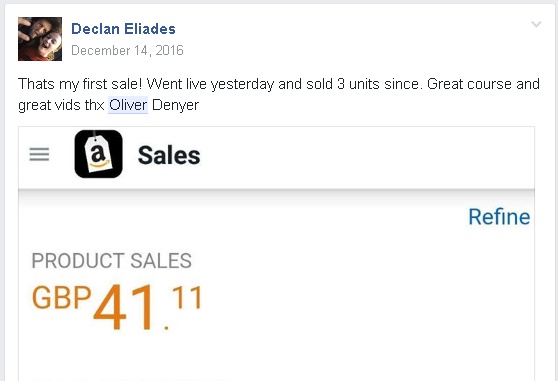The height and width of the screenshot is (381, 558).
Task: Click the cut-off text at screenshot bottom
Action: coord(130,379)
